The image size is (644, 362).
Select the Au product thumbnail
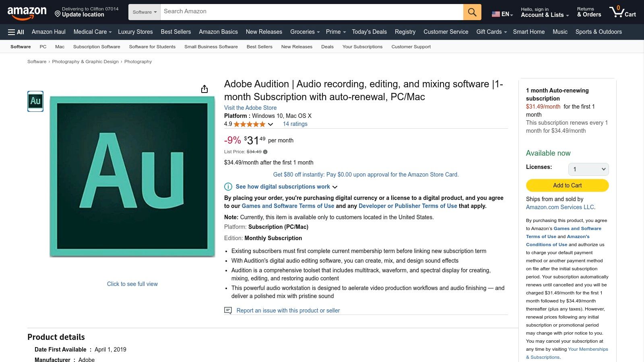click(x=35, y=101)
